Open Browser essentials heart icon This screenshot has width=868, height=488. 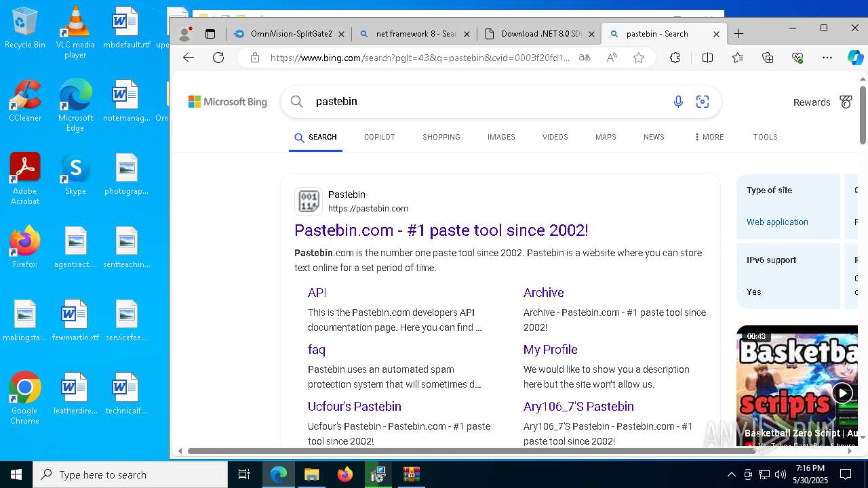pyautogui.click(x=797, y=58)
